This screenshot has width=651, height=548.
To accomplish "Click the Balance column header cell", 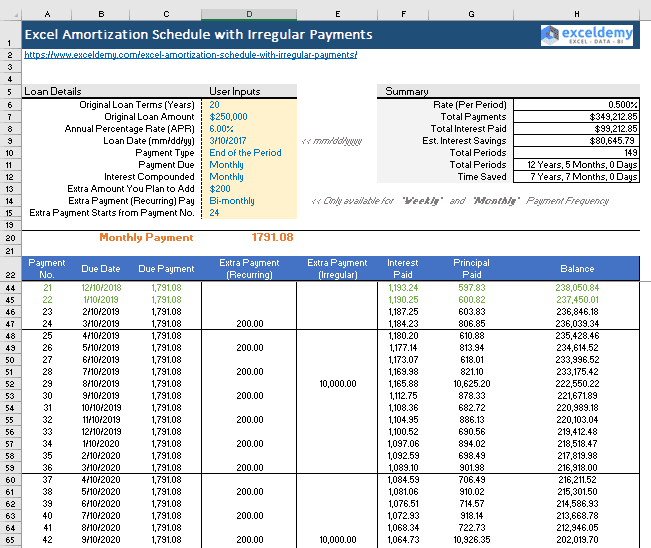I will point(577,269).
